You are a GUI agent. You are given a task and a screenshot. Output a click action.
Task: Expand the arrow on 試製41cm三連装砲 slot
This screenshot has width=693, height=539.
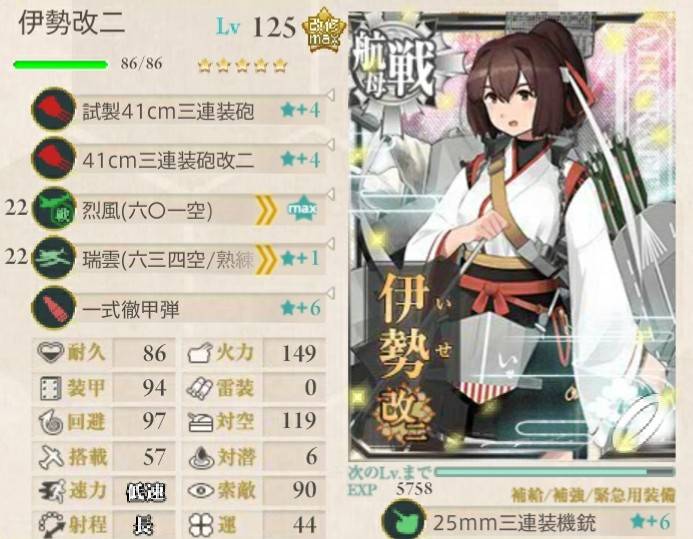(x=330, y=94)
